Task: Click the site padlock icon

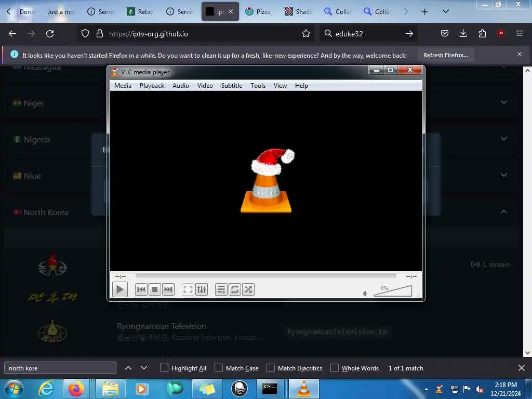Action: tap(99, 34)
